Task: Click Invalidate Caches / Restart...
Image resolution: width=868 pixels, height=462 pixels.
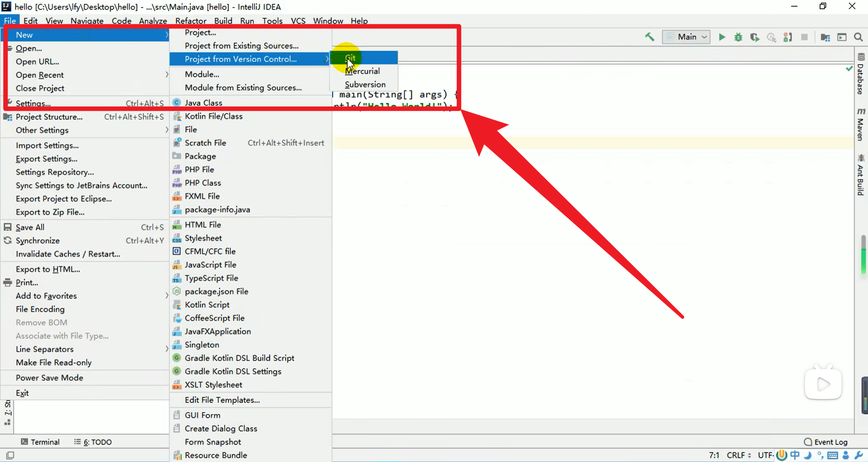Action: pyautogui.click(x=85, y=254)
